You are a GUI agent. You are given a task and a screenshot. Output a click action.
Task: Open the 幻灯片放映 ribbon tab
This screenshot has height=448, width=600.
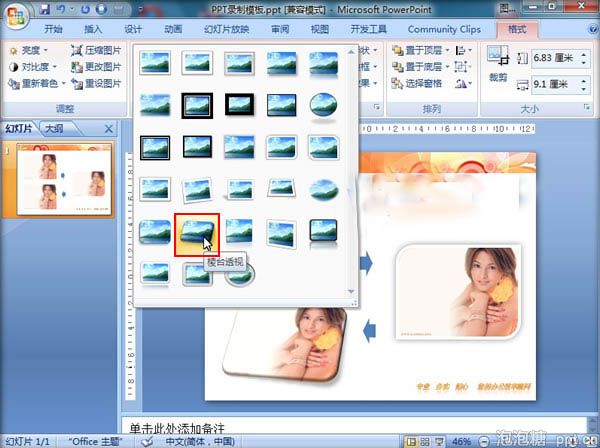click(x=227, y=29)
